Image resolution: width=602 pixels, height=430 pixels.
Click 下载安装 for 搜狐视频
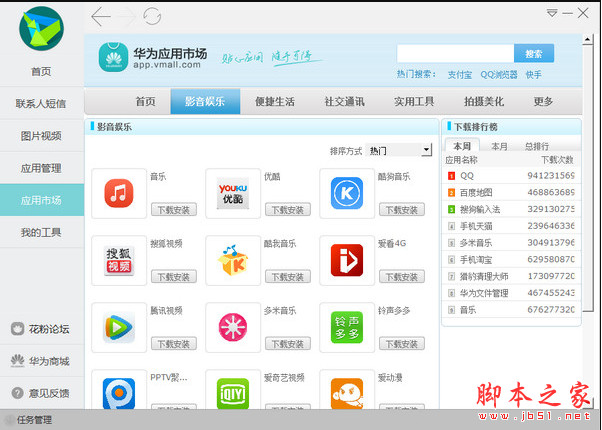click(174, 277)
